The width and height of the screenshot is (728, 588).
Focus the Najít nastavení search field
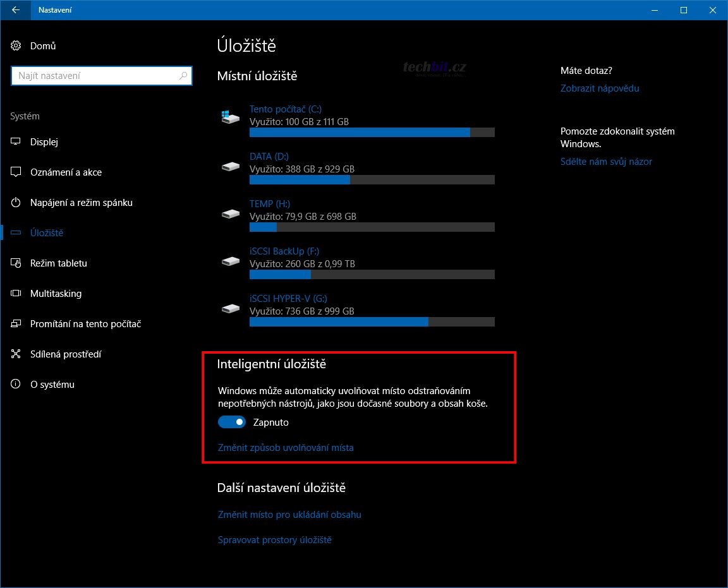101,76
